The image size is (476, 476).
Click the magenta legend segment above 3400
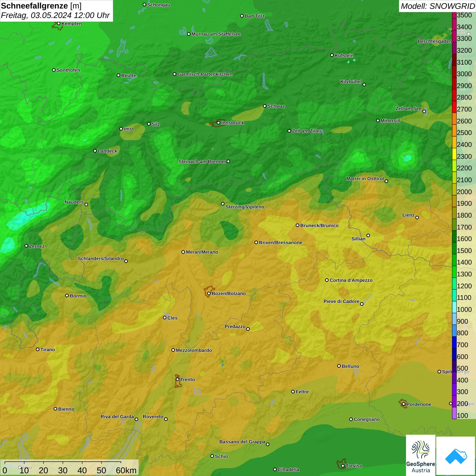tap(454, 24)
